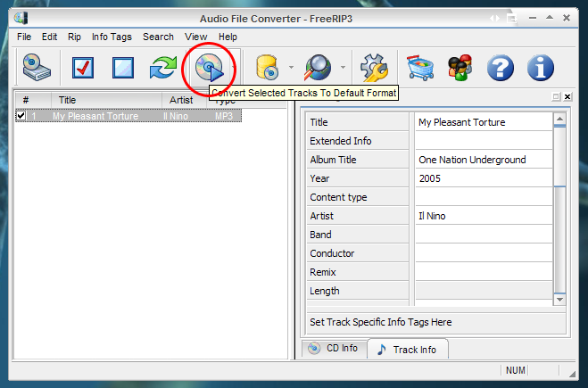Click the Title value field My Pleasant Torture
The width and height of the screenshot is (588, 388).
(x=484, y=122)
